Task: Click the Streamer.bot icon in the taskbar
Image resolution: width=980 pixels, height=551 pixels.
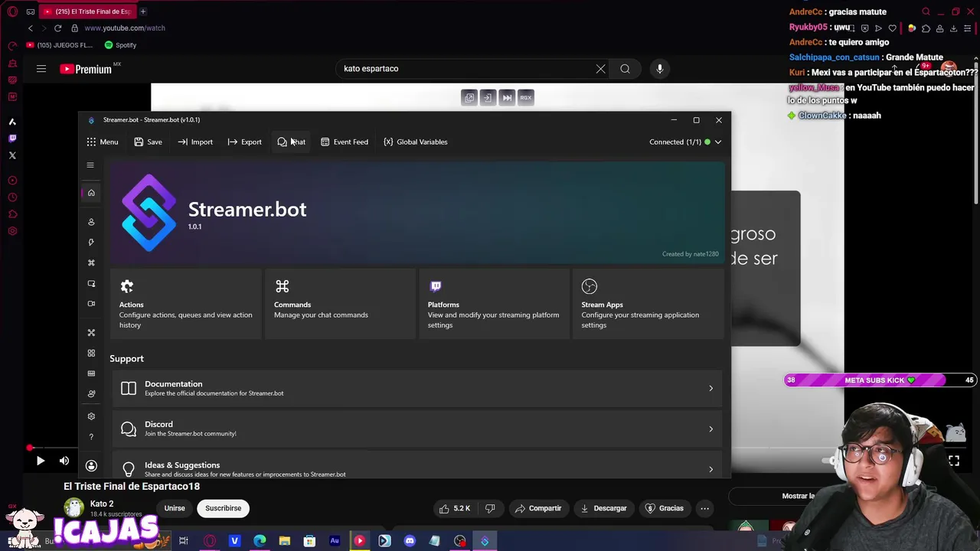Action: tap(485, 541)
